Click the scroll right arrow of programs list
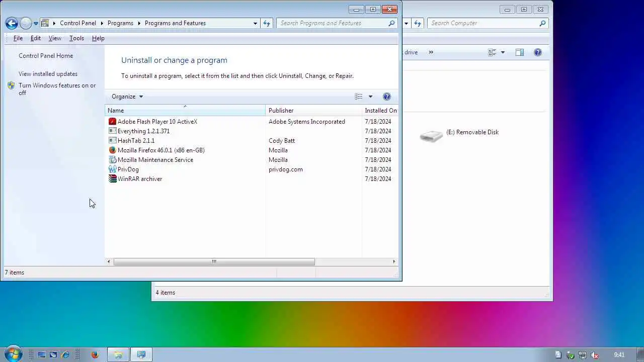Image resolution: width=644 pixels, height=362 pixels. point(394,261)
